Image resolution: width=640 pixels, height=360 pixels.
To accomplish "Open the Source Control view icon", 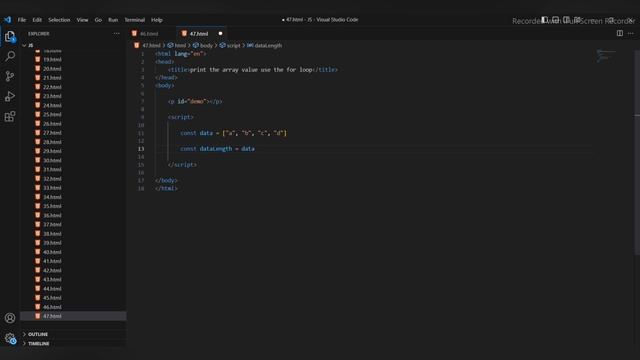I will (10, 76).
